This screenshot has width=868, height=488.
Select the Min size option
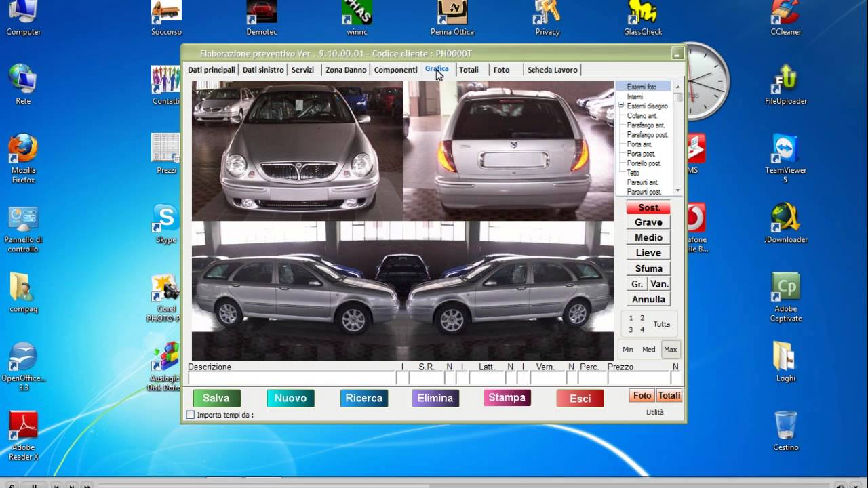point(628,350)
